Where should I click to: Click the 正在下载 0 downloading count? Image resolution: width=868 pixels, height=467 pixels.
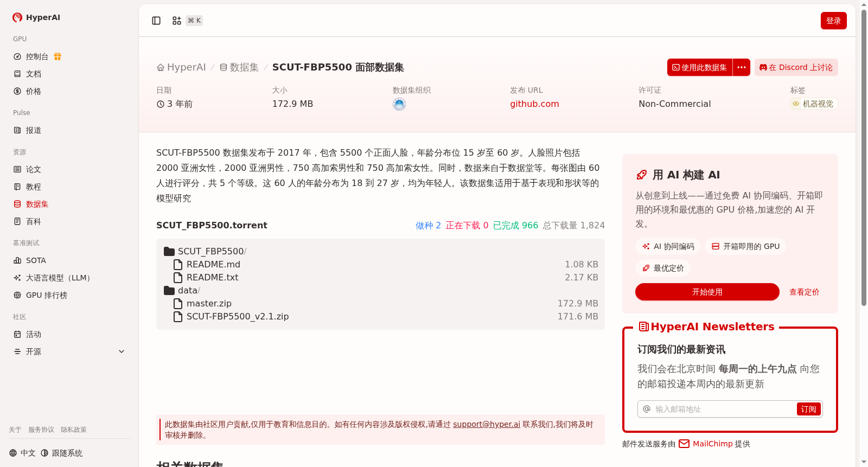tap(467, 225)
